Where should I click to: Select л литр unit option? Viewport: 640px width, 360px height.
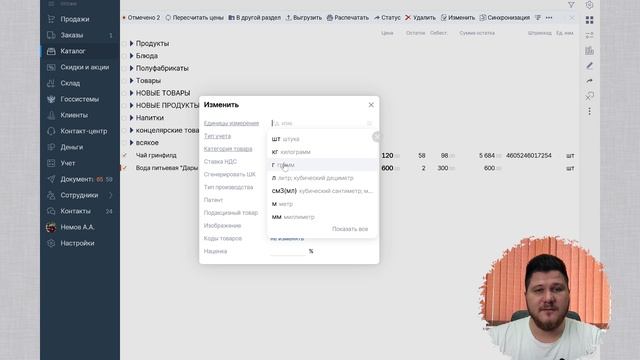pos(322,178)
